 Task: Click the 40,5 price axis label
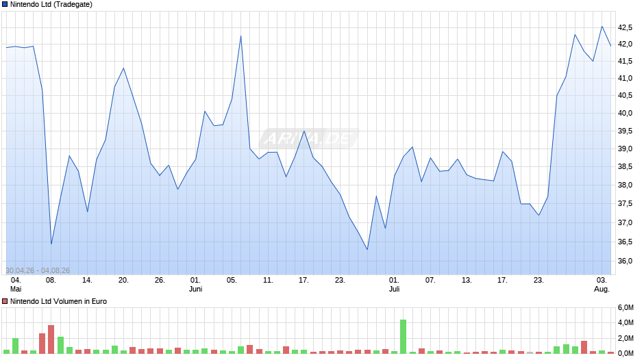point(625,95)
